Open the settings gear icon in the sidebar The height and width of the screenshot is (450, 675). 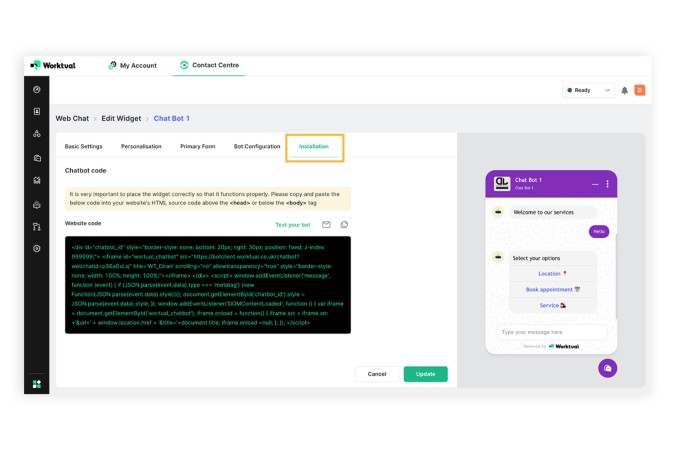point(37,248)
